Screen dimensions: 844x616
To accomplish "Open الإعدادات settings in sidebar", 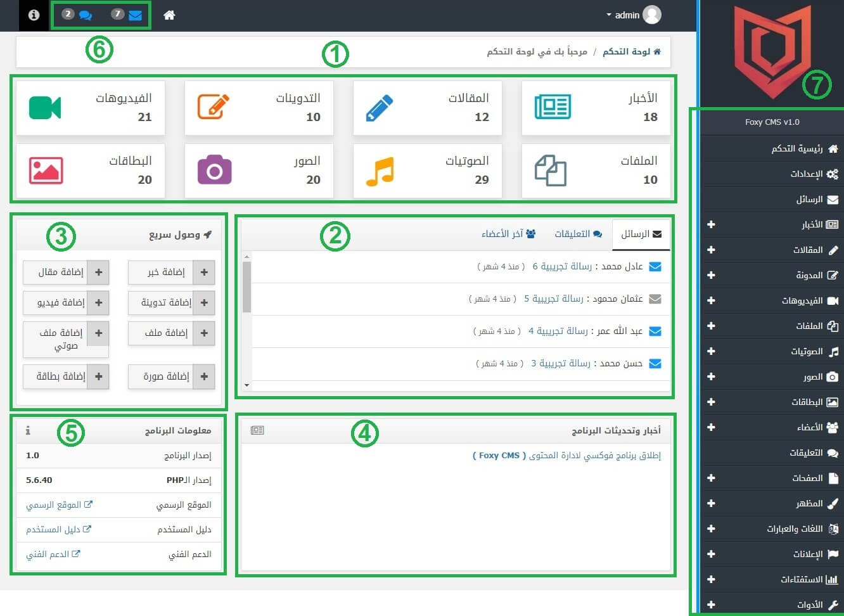I will [x=772, y=174].
